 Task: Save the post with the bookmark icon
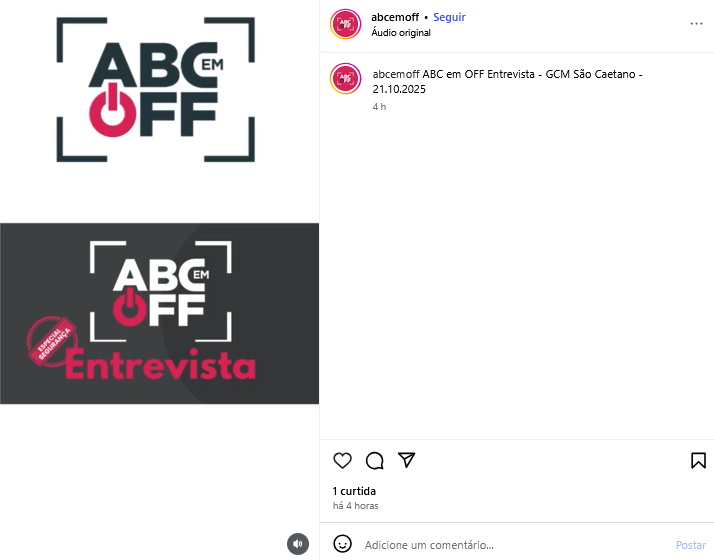[698, 460]
